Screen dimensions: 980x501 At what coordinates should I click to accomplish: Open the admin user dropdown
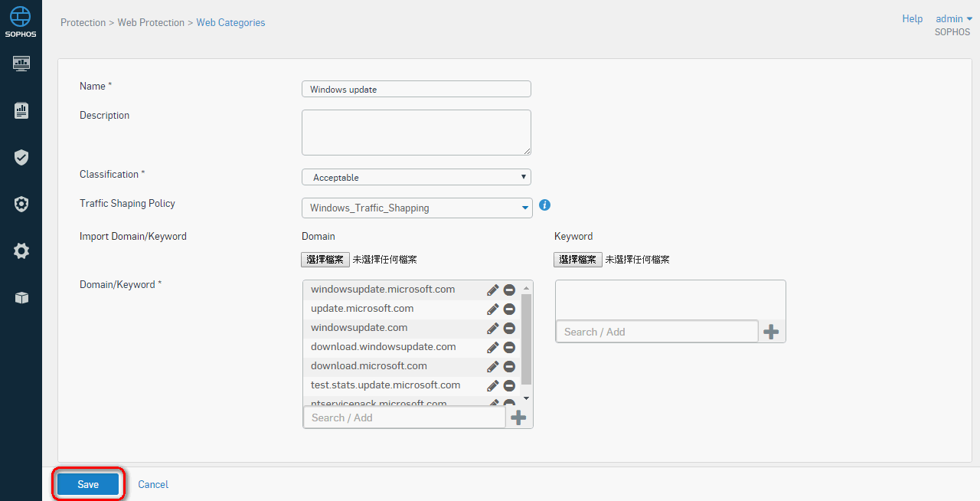coord(954,19)
